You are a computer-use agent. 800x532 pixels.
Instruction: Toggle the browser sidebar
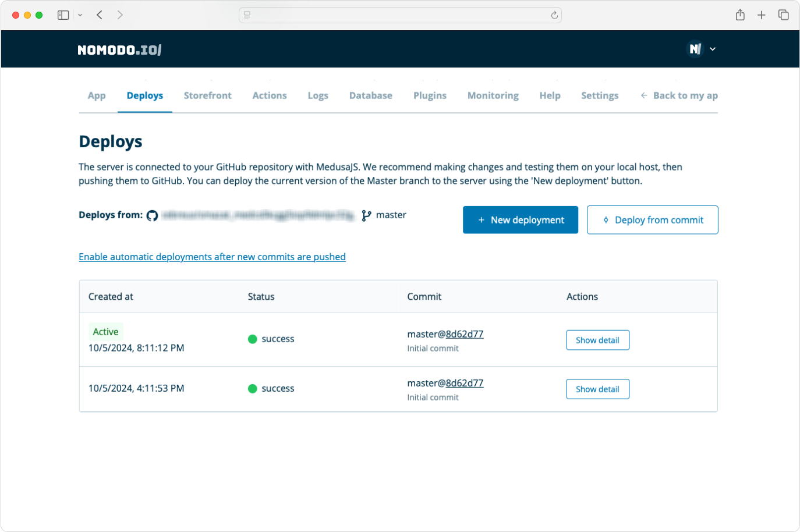pyautogui.click(x=63, y=15)
